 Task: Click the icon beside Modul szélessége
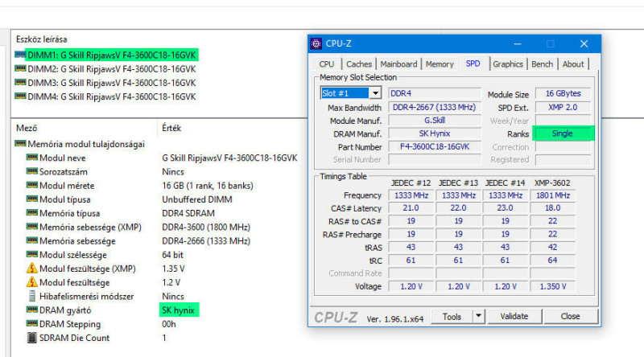pyautogui.click(x=31, y=254)
